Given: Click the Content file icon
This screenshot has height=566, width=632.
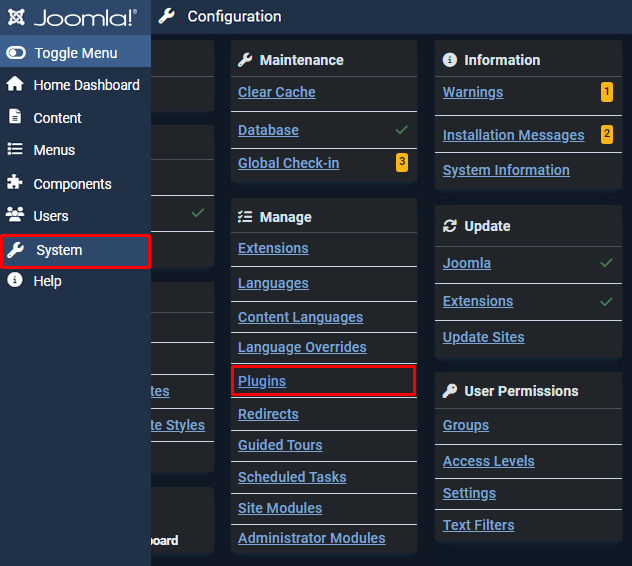Looking at the screenshot, I should point(15,116).
